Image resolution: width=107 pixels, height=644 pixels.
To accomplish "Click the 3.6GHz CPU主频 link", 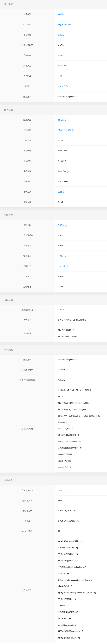I will 61,35.
